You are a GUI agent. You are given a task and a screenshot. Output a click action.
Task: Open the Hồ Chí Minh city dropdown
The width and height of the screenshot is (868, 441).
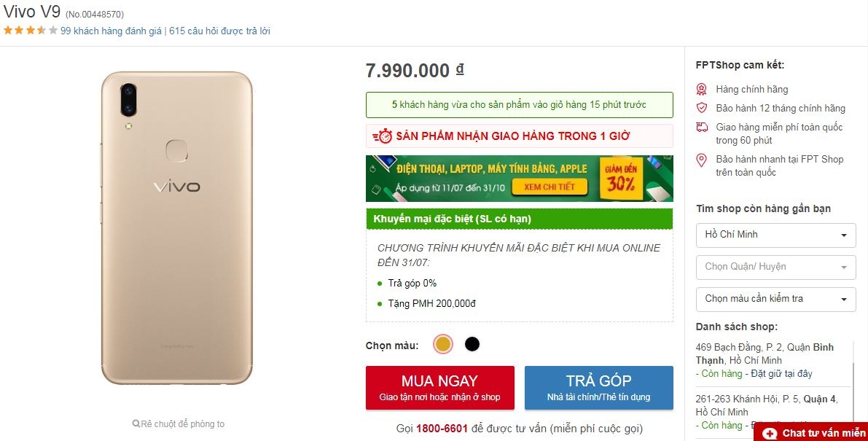click(x=775, y=235)
